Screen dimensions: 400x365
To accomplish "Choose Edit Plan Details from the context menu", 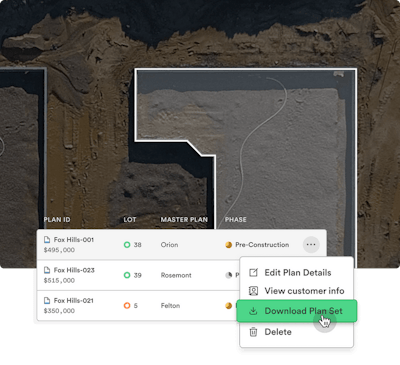I will (x=297, y=272).
